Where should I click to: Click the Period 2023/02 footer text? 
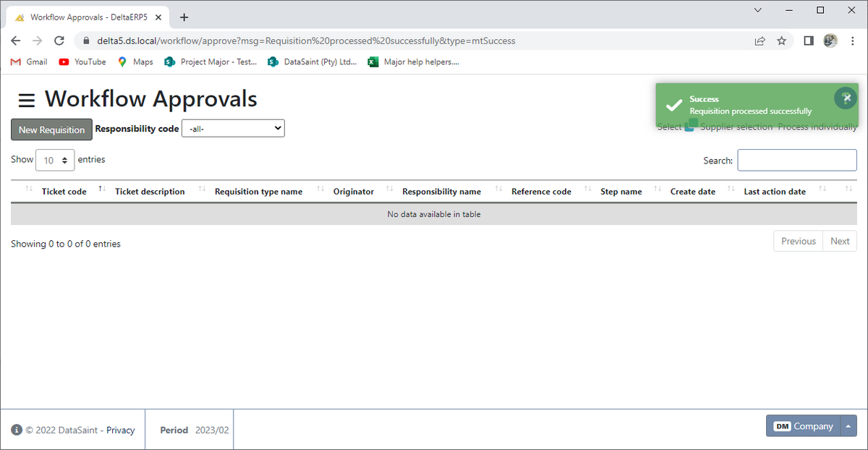195,430
